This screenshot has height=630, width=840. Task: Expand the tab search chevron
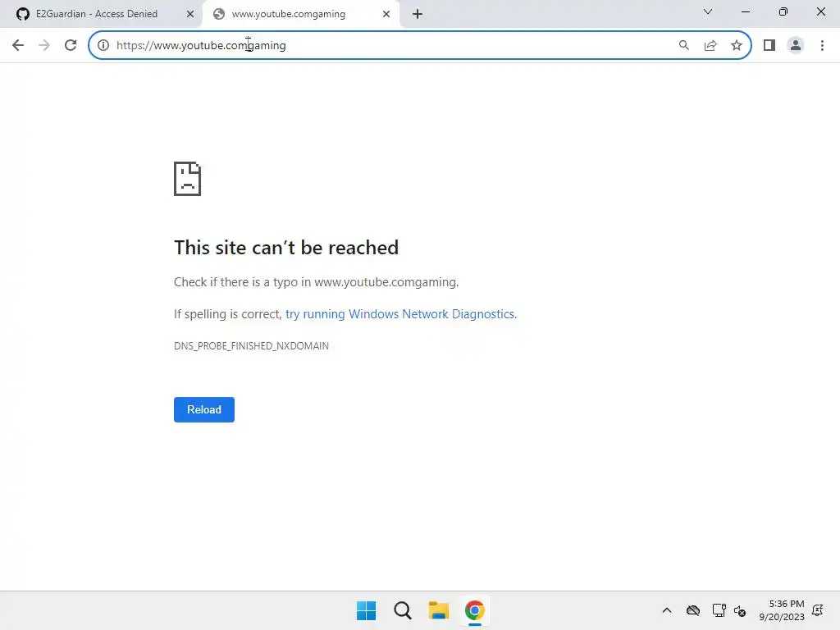coord(708,11)
